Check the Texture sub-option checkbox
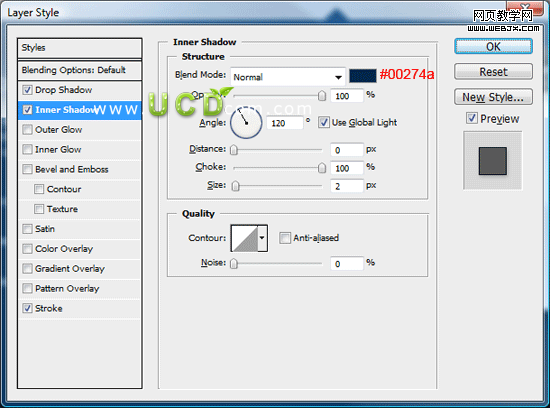 (39, 209)
